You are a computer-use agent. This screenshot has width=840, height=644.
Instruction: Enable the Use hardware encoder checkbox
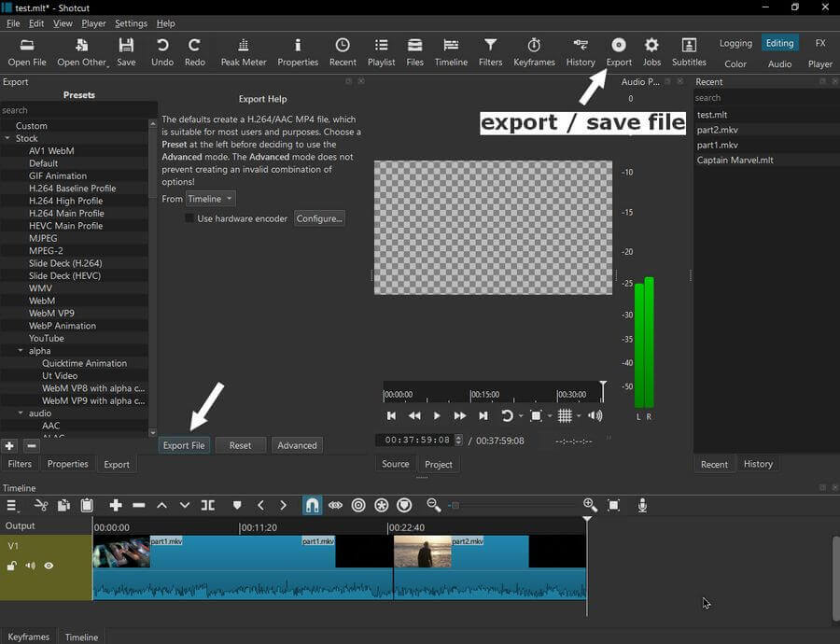coord(189,218)
